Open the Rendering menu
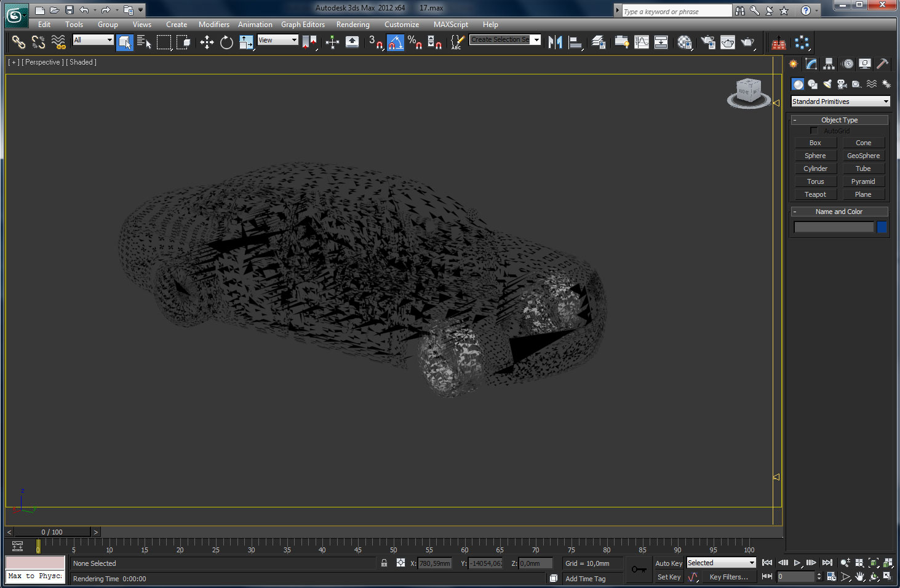 pyautogui.click(x=352, y=25)
